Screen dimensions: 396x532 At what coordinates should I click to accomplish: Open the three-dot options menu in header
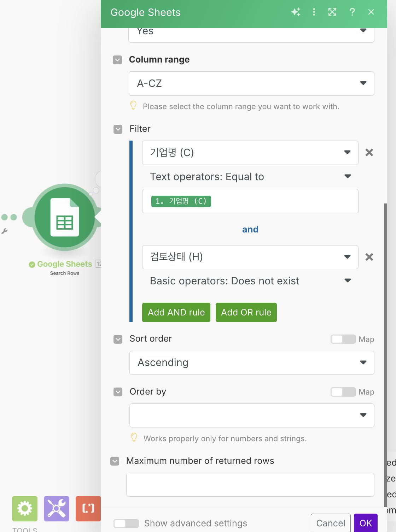(314, 12)
